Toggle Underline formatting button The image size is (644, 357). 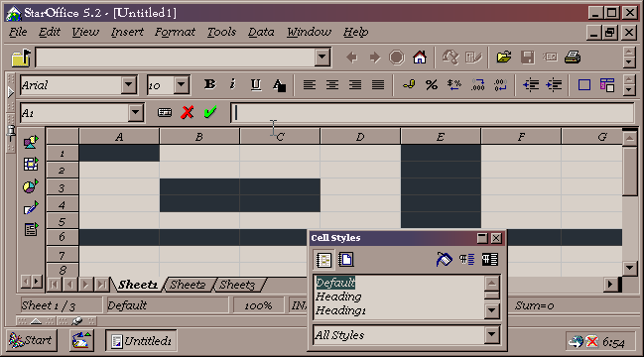[x=255, y=85]
